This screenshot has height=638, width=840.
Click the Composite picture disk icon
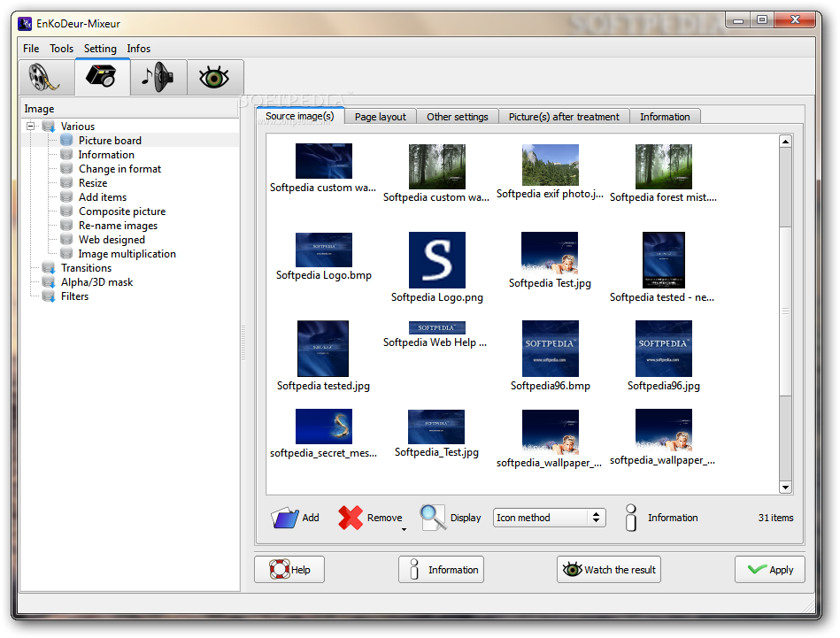click(66, 211)
